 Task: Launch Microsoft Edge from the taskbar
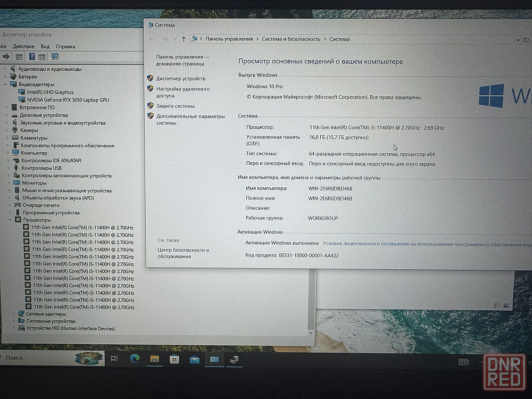point(135,359)
